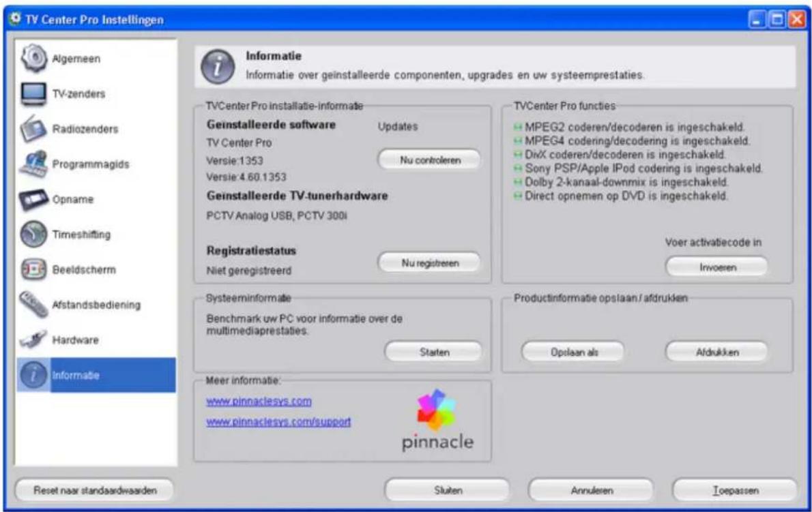Click the Geinstalleerde software heading
The image size is (812, 512).
272,125
